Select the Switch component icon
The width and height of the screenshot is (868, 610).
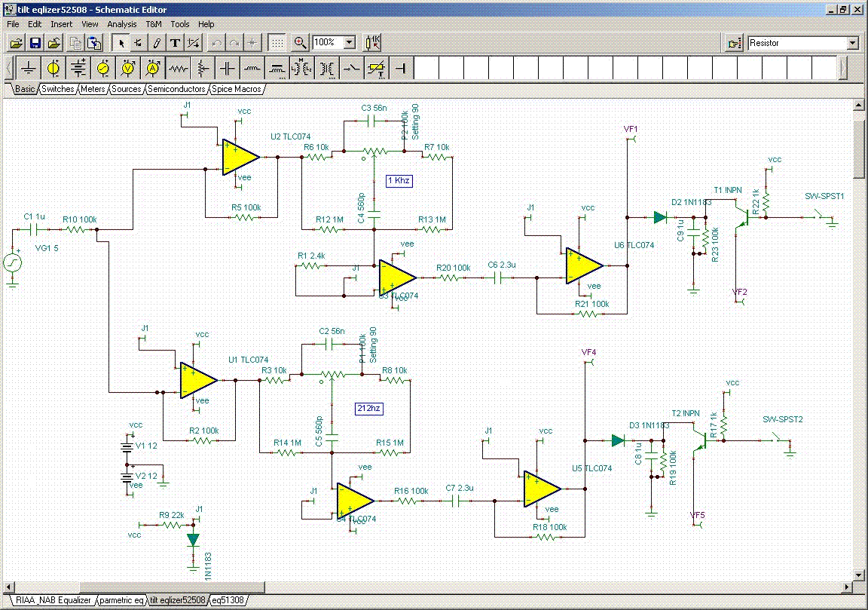click(352, 68)
